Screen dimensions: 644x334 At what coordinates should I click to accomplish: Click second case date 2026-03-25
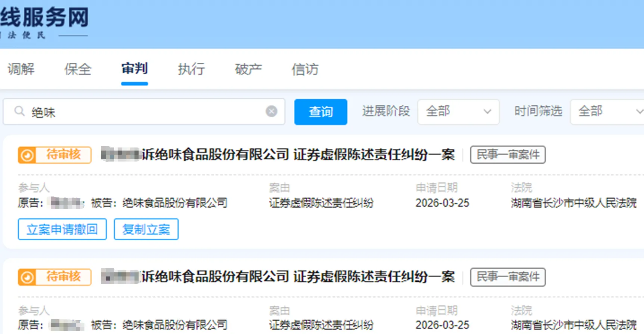(x=442, y=325)
